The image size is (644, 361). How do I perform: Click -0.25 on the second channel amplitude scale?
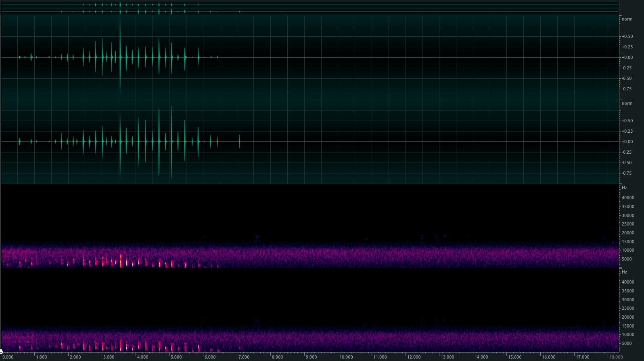[627, 152]
